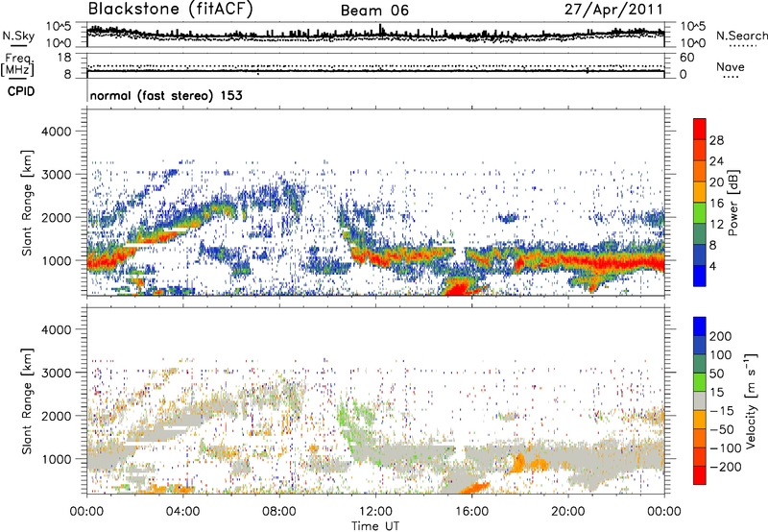Viewport: 768px width, 532px height.
Task: Select the 'CPID' row label
Action: point(21,91)
